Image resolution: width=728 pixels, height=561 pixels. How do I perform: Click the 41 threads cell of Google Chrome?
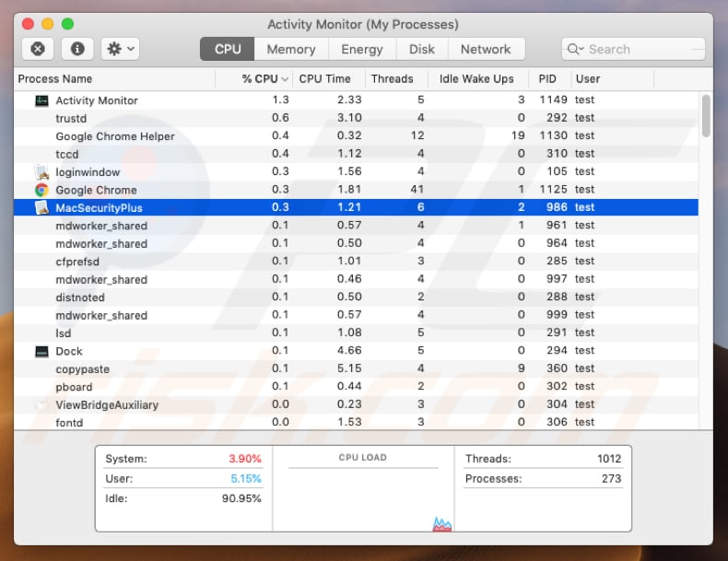417,190
